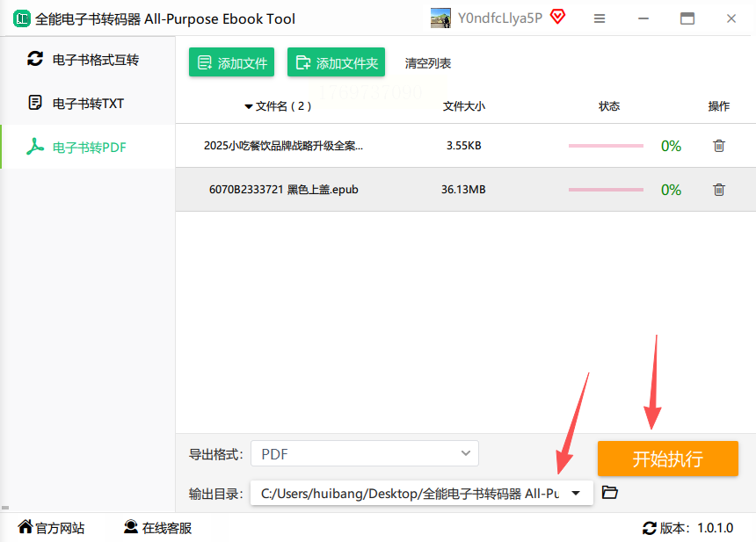756x542 pixels.
Task: Select file row 2025小吃餐饮品牌战略升级全案
Action: click(466, 146)
